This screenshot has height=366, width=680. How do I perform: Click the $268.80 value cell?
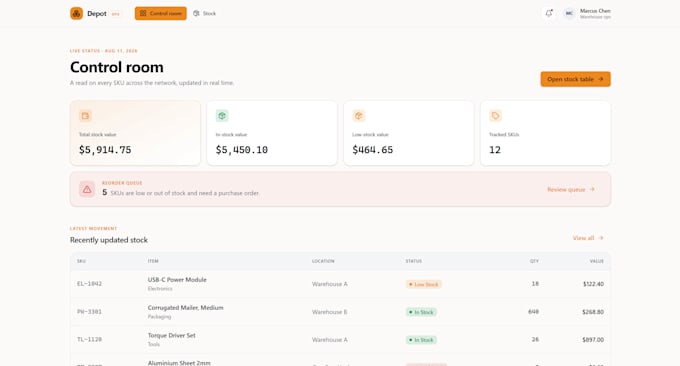593,312
